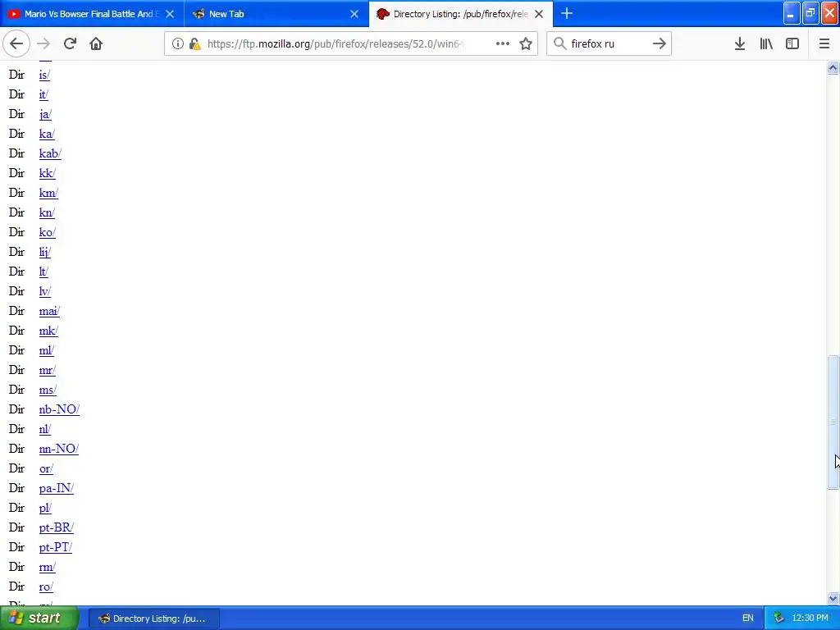Screen dimensions: 840x630
Task: Open the Downloads panel
Action: point(740,43)
